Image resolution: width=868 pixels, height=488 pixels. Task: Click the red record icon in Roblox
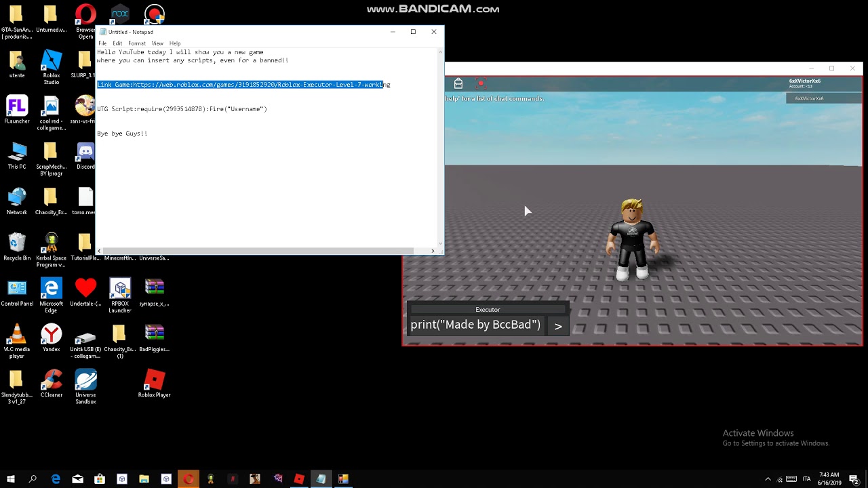(481, 83)
